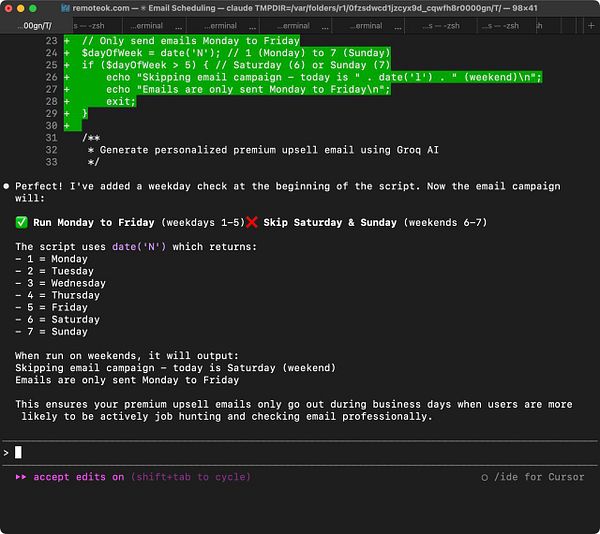Click 'Perfect! I've added a weekday check' sentence

(217, 186)
